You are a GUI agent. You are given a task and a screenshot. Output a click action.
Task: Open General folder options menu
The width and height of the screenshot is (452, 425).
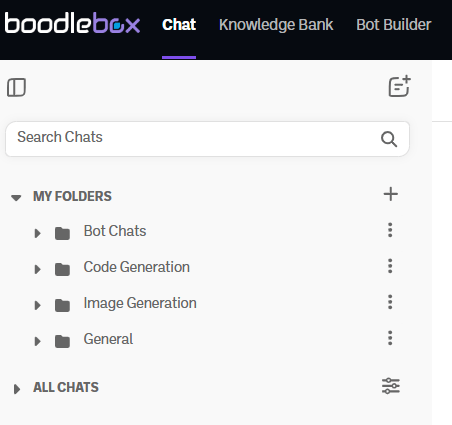pos(390,338)
